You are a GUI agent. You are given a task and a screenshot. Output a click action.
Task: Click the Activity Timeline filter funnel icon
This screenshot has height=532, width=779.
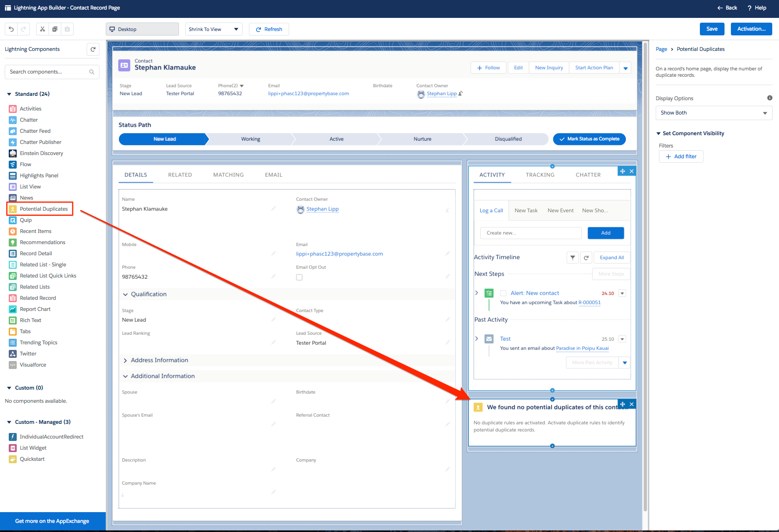(x=573, y=258)
